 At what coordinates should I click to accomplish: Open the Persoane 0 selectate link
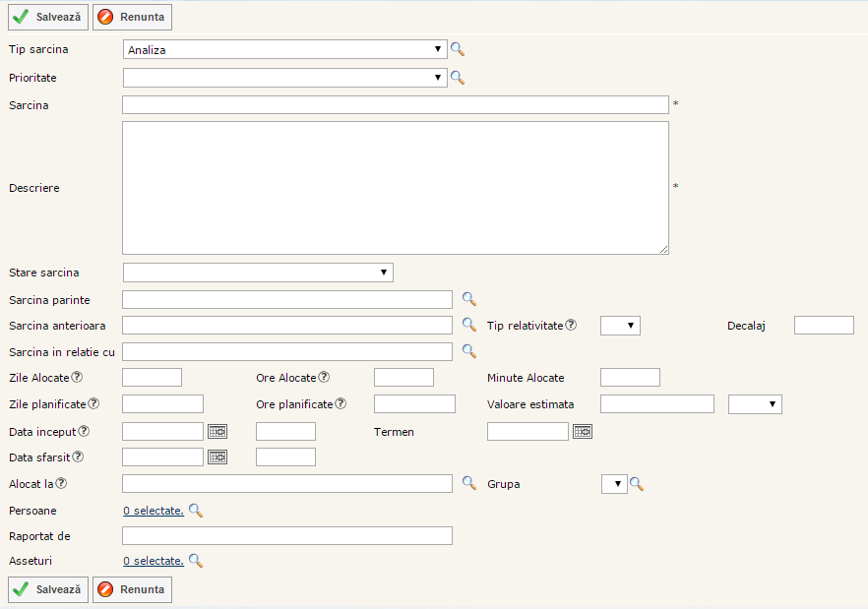click(154, 511)
